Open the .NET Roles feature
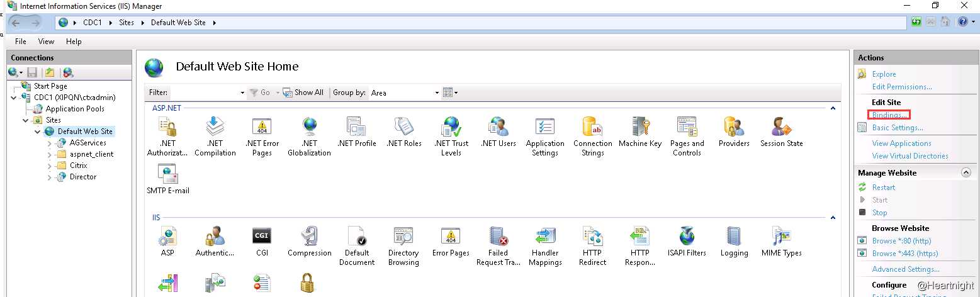 (403, 132)
